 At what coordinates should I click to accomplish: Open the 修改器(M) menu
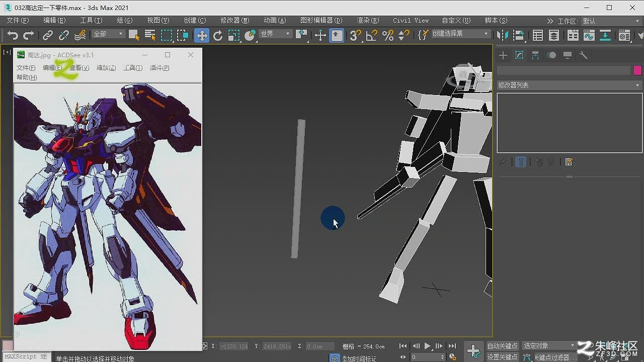pos(235,21)
